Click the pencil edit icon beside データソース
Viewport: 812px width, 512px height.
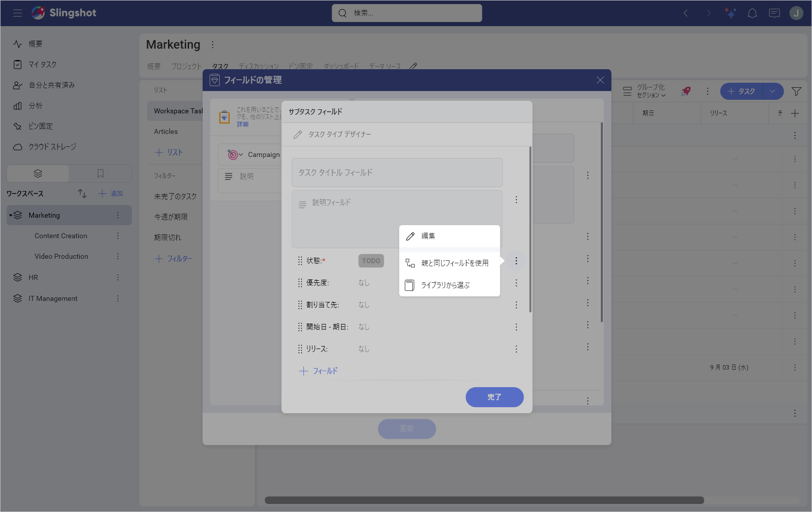(413, 65)
